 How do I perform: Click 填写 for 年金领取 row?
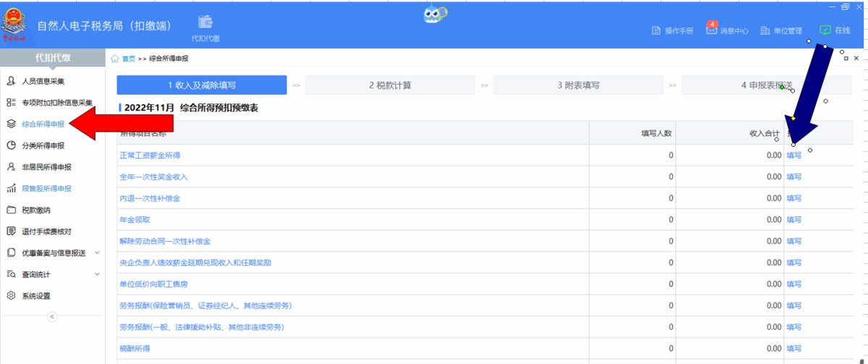coord(793,219)
